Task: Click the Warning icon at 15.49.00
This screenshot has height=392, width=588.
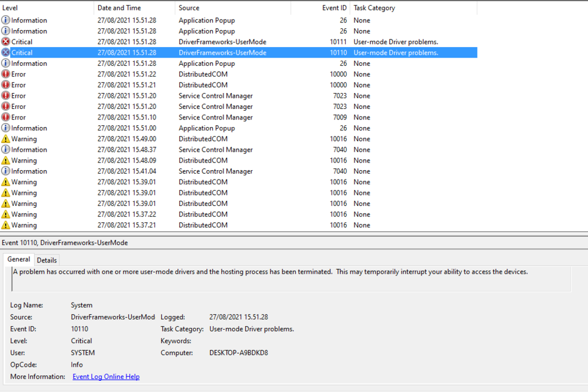Action: click(6, 139)
